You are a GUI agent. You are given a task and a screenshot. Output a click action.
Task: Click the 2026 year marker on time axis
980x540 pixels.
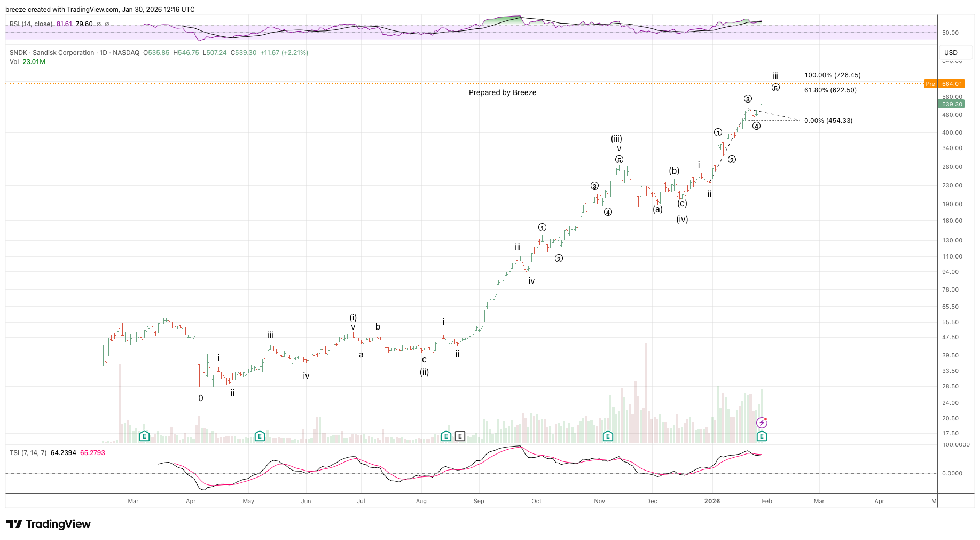[712, 501]
